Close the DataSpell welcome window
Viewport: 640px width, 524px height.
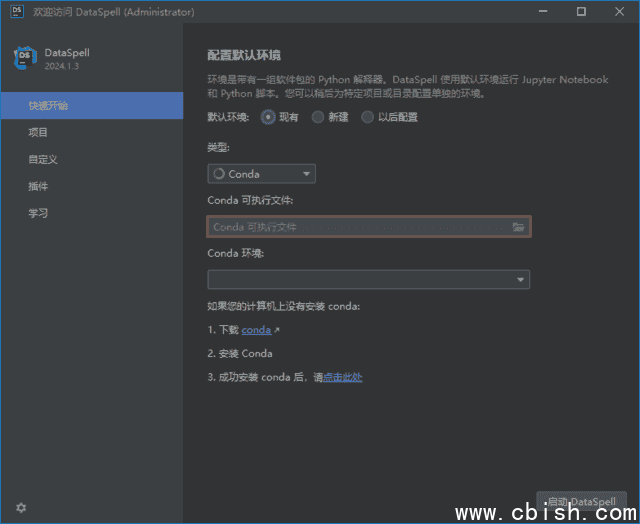tap(619, 11)
